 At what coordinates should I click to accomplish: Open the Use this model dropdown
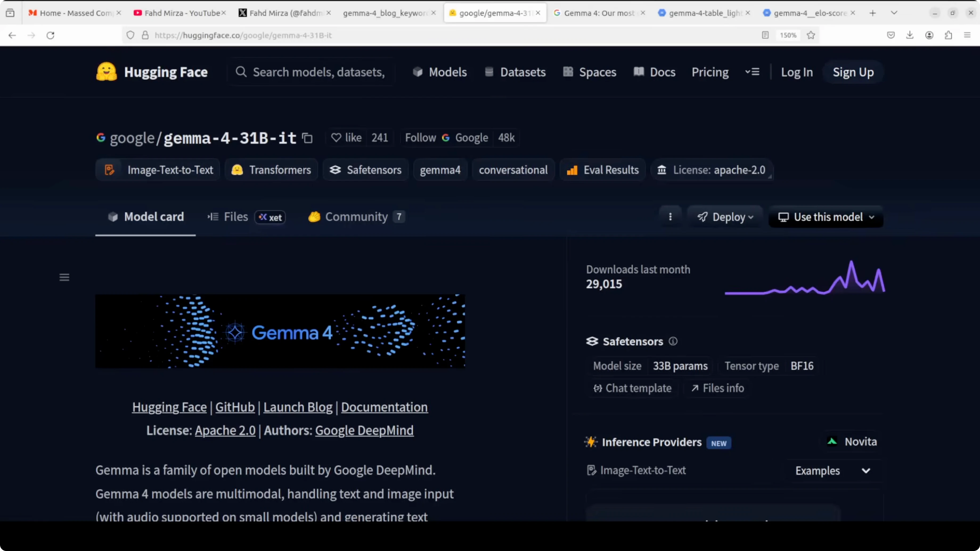point(826,217)
